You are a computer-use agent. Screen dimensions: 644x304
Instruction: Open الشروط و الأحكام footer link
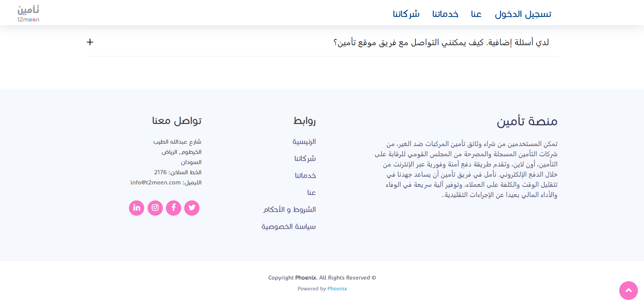click(289, 210)
